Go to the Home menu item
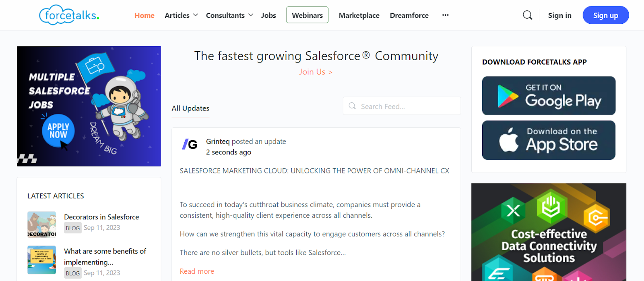The width and height of the screenshot is (644, 281). [144, 15]
